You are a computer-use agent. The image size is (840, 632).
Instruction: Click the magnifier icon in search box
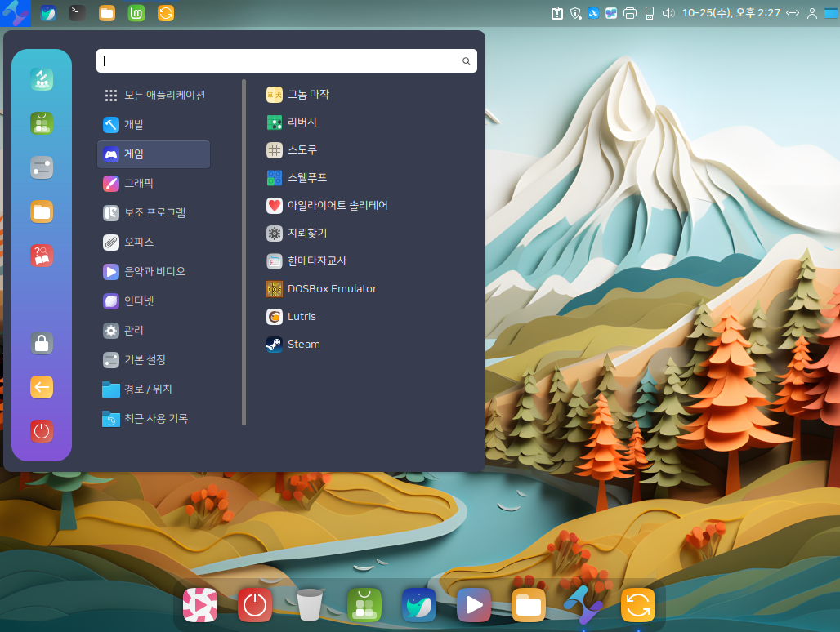point(467,61)
